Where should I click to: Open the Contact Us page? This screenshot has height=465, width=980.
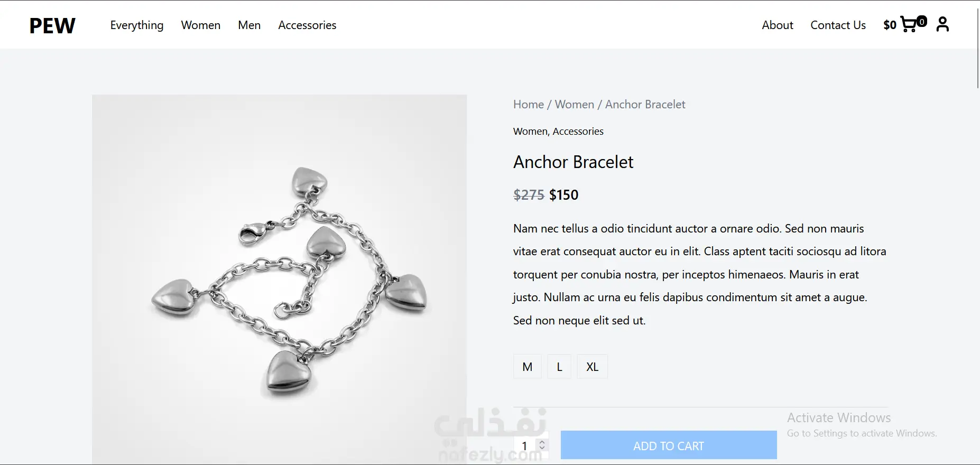[x=838, y=25]
